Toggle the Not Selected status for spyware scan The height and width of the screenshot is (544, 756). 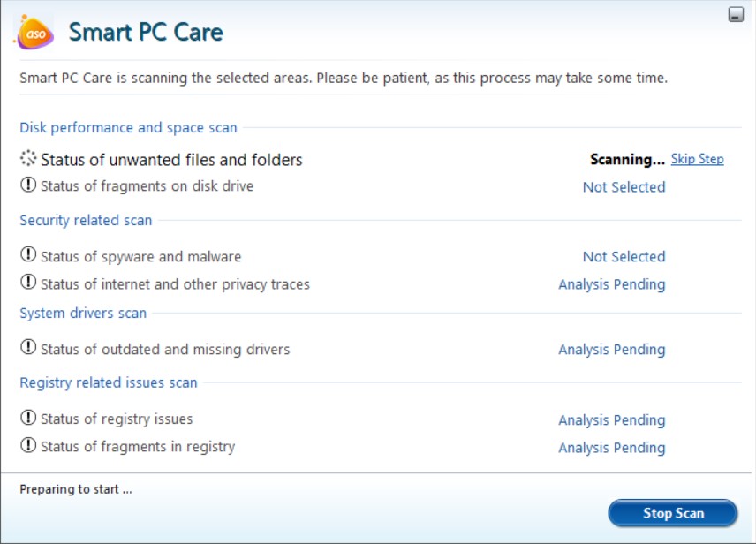624,256
